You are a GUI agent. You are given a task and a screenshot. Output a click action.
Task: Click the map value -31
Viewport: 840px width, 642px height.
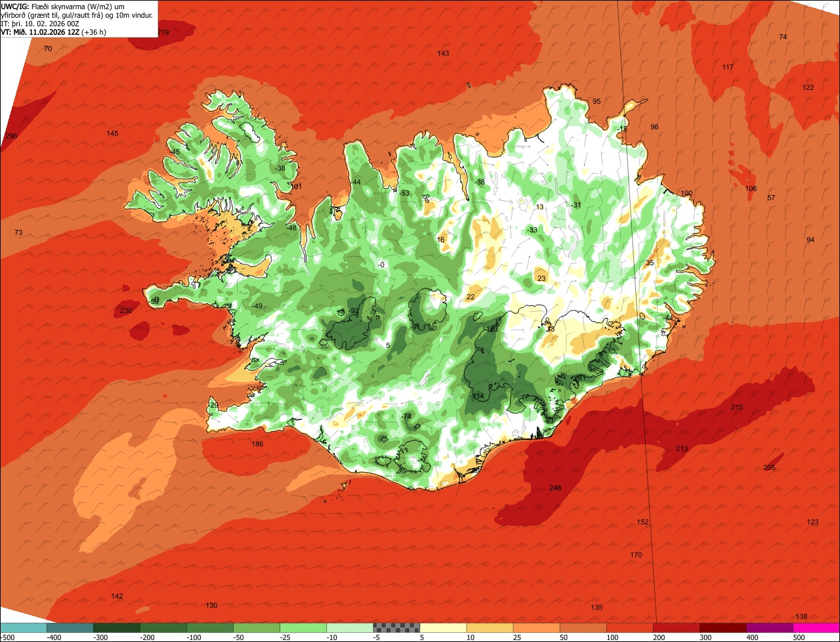pyautogui.click(x=576, y=205)
